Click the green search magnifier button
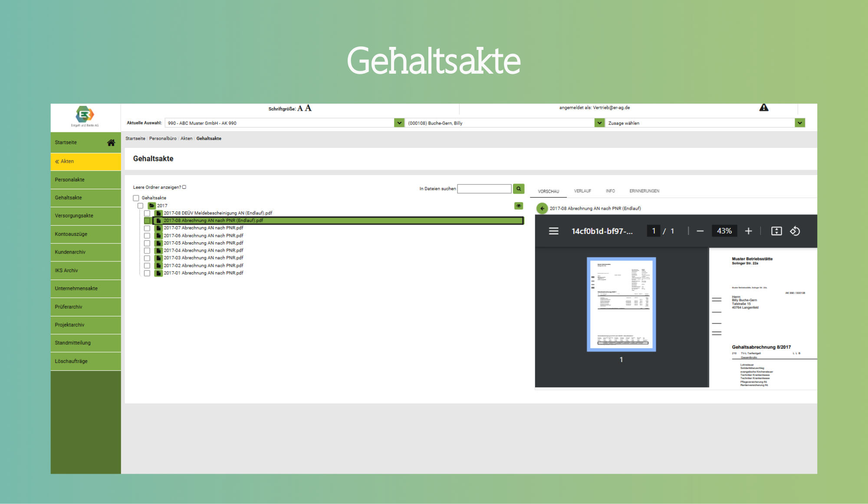Screen dimensions: 868x504 pos(518,189)
